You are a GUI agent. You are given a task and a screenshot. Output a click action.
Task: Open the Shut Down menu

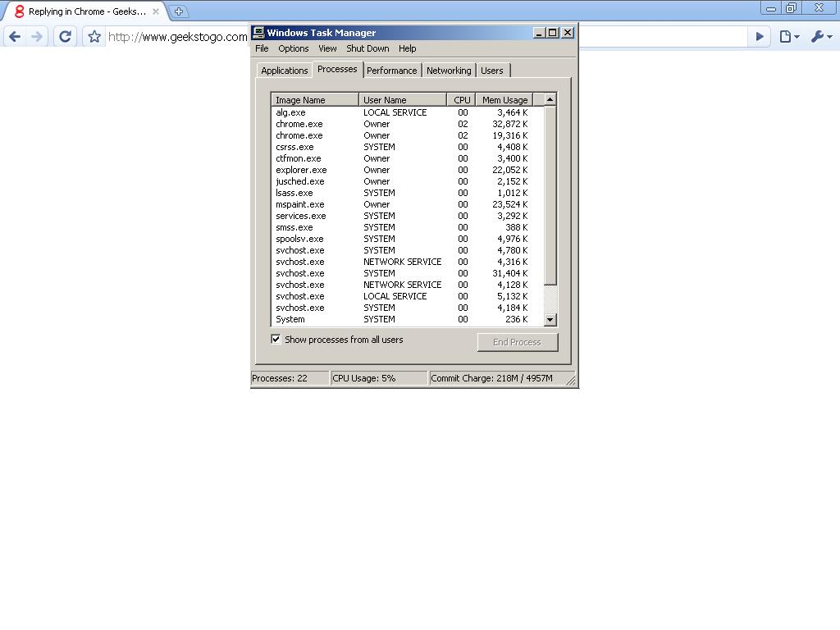click(x=367, y=48)
